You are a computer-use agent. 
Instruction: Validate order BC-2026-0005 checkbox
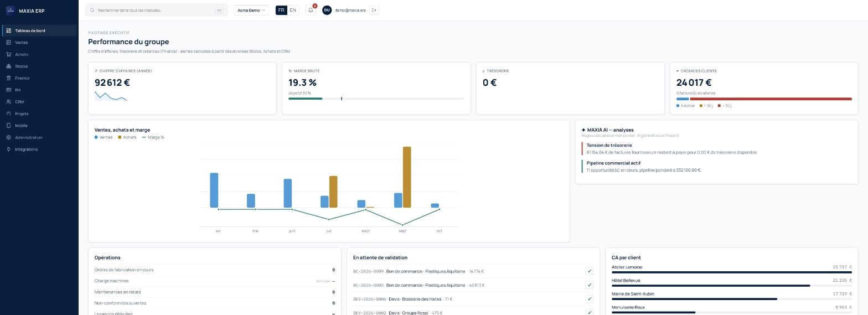click(589, 285)
